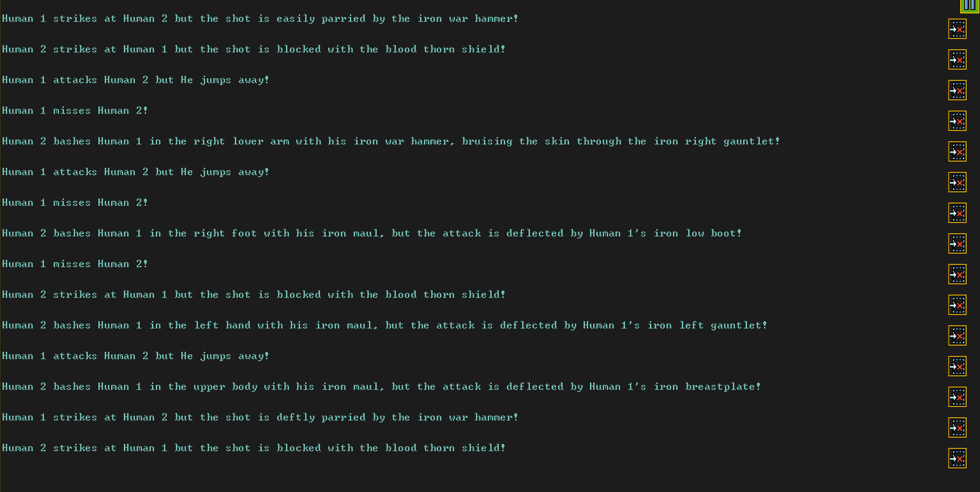Click the zoom icon for the 'iron low boot' deflection entry
Screen dimensions: 980x492
tap(957, 244)
